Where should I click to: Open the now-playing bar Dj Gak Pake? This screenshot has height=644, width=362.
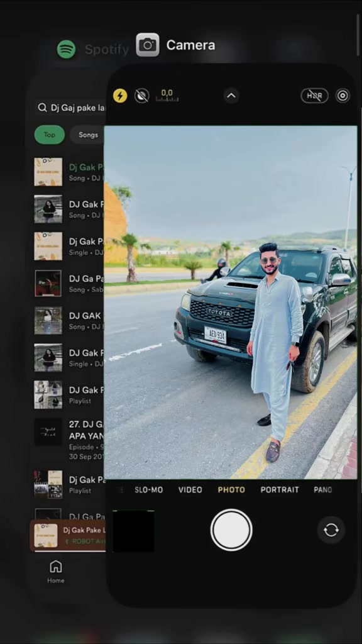point(68,536)
